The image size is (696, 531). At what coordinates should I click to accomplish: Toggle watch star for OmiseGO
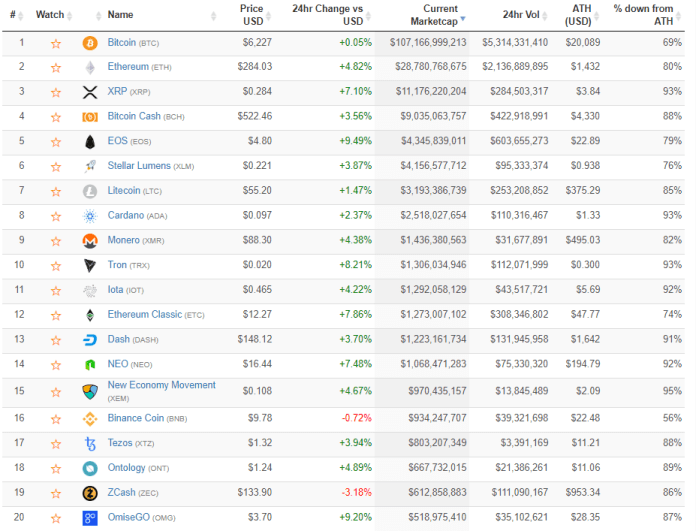[56, 518]
